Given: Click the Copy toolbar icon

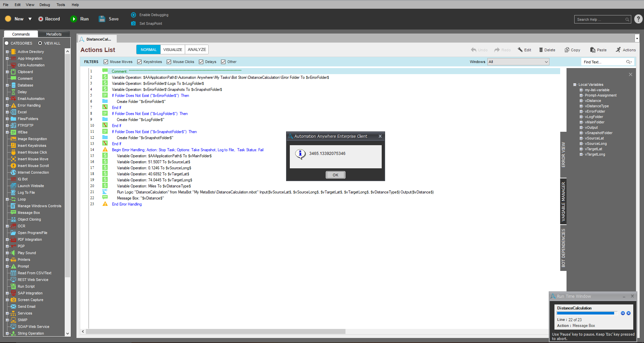Looking at the screenshot, I should click(567, 50).
